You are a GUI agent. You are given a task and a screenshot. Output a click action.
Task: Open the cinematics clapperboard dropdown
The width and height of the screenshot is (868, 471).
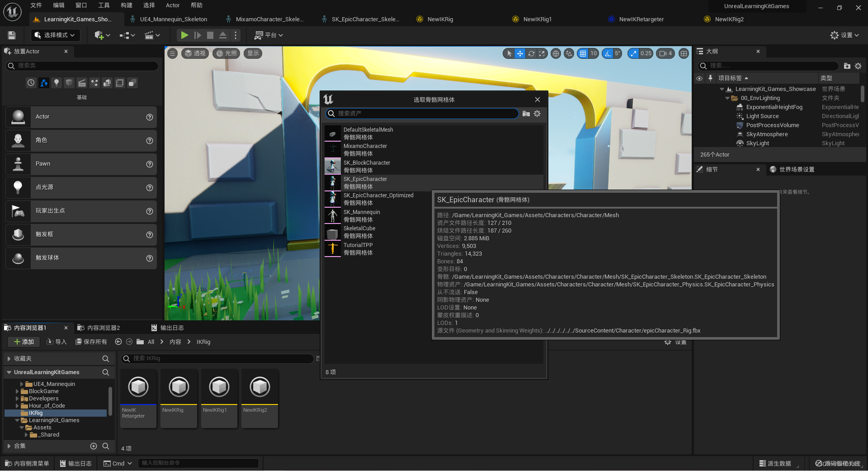pos(152,35)
